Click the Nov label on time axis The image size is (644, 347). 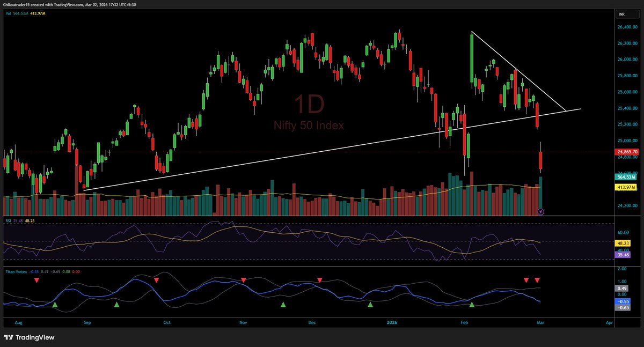click(x=243, y=323)
